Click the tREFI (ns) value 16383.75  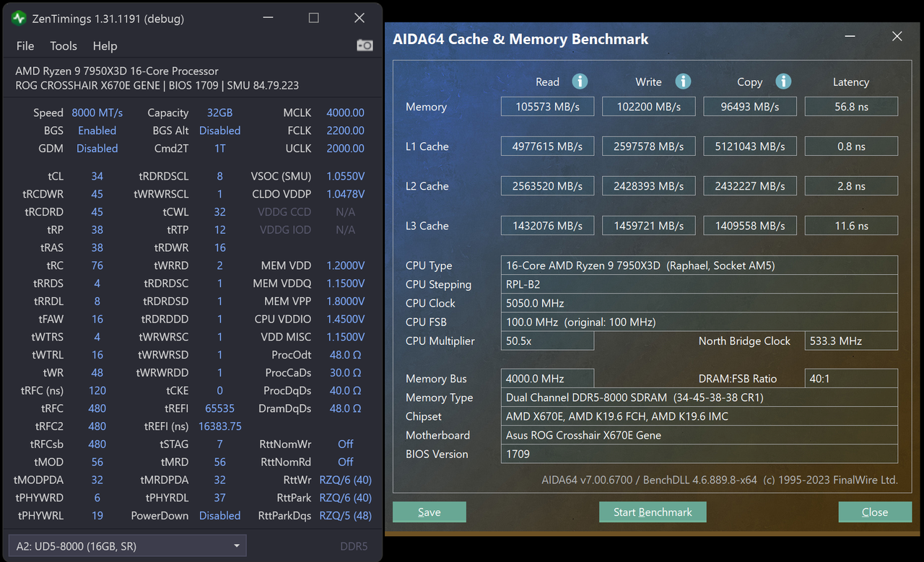click(x=219, y=426)
